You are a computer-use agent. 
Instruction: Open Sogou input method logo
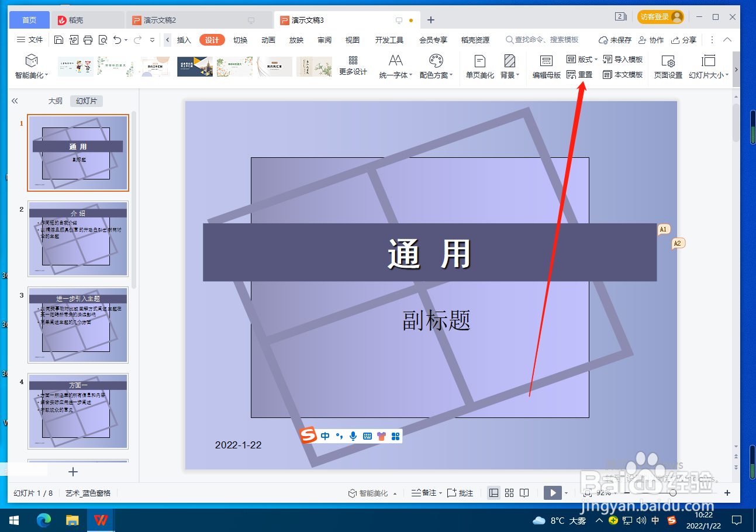point(308,436)
